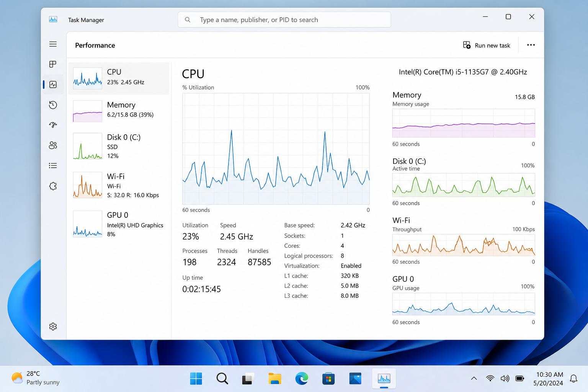Select the CPU resource entry
The height and width of the screenshot is (392, 588).
(x=119, y=78)
